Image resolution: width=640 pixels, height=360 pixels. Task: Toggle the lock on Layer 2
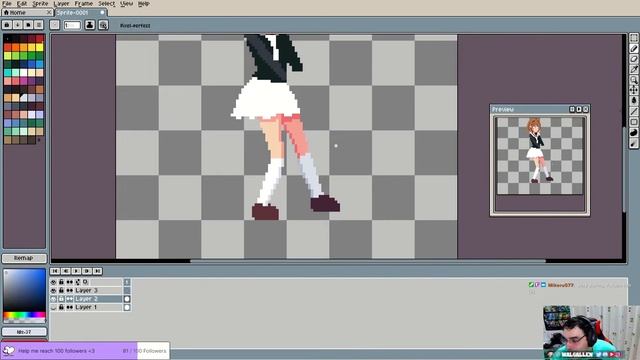point(61,299)
